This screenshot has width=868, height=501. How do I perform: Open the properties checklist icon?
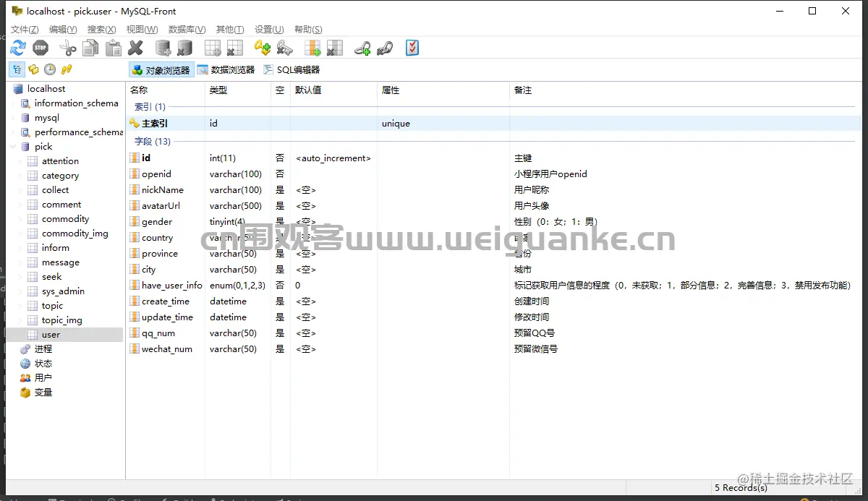click(412, 48)
